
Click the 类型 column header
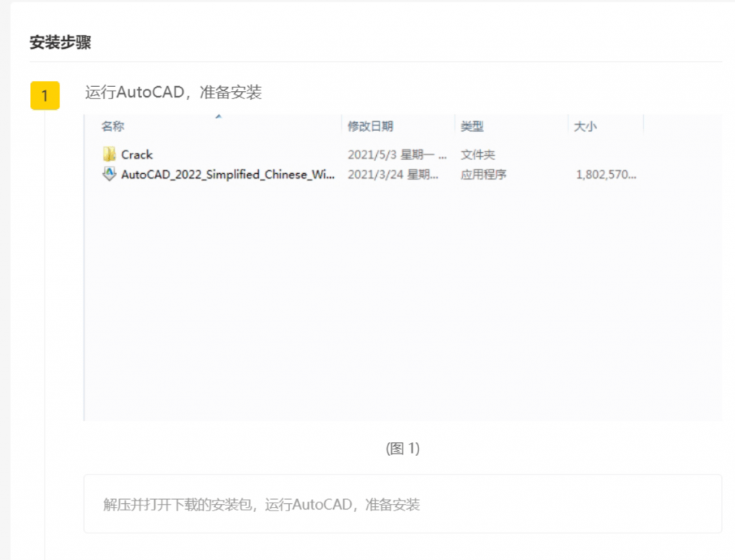tap(472, 126)
